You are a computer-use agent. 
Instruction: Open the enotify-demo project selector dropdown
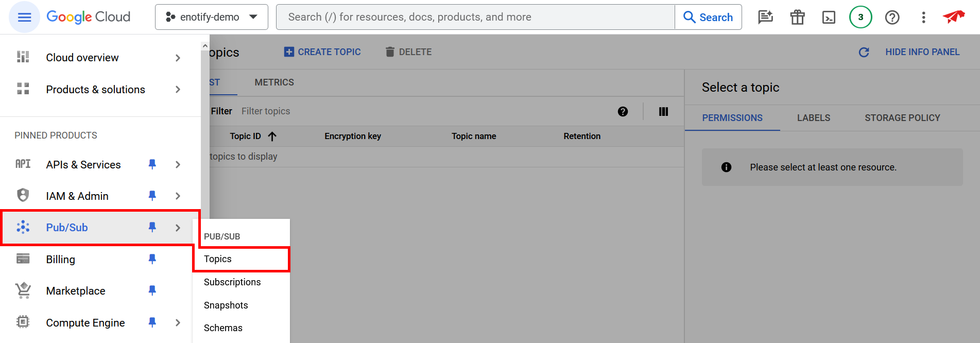click(211, 17)
